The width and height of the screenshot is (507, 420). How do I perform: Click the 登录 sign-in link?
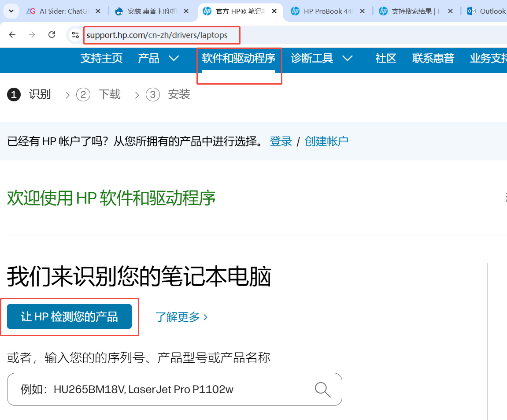pos(281,141)
